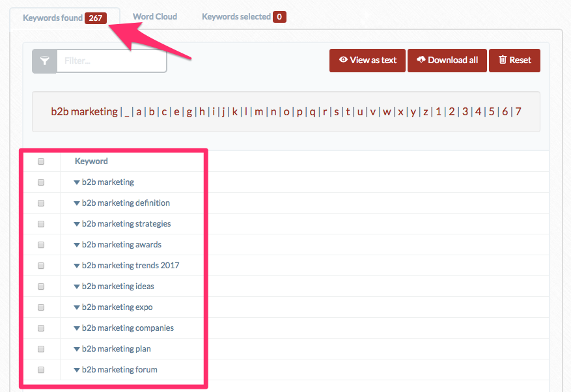571x392 pixels.
Task: Go to letter h in the index
Action: tap(202, 111)
